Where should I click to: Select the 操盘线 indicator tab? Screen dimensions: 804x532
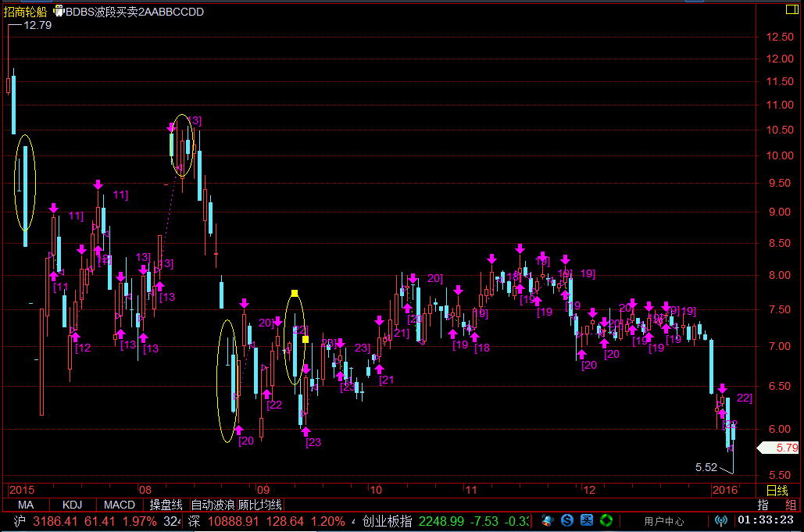pyautogui.click(x=166, y=505)
